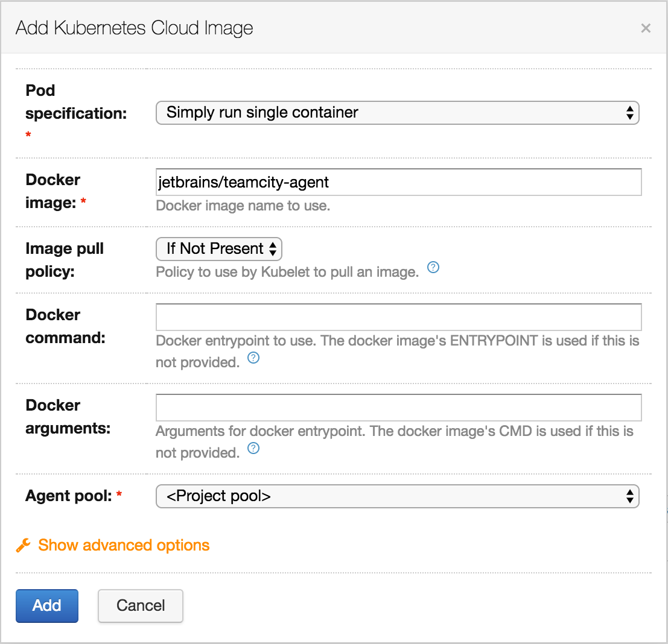The width and height of the screenshot is (668, 644).
Task: Click the 'Docker arguments:' label
Action: pos(68,417)
